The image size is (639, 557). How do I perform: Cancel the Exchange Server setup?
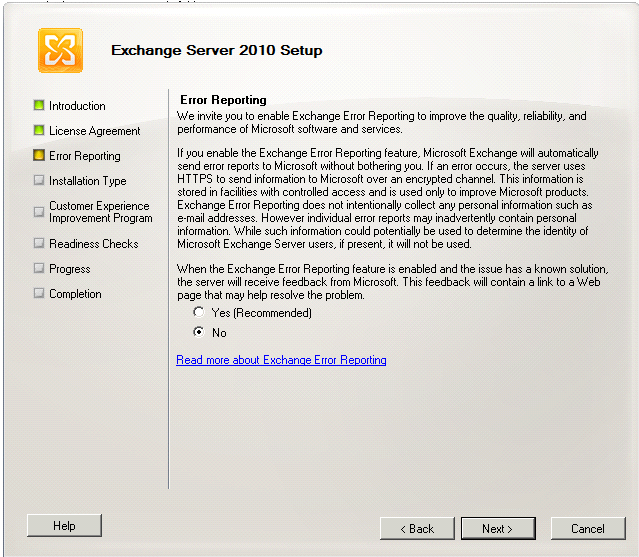[588, 528]
